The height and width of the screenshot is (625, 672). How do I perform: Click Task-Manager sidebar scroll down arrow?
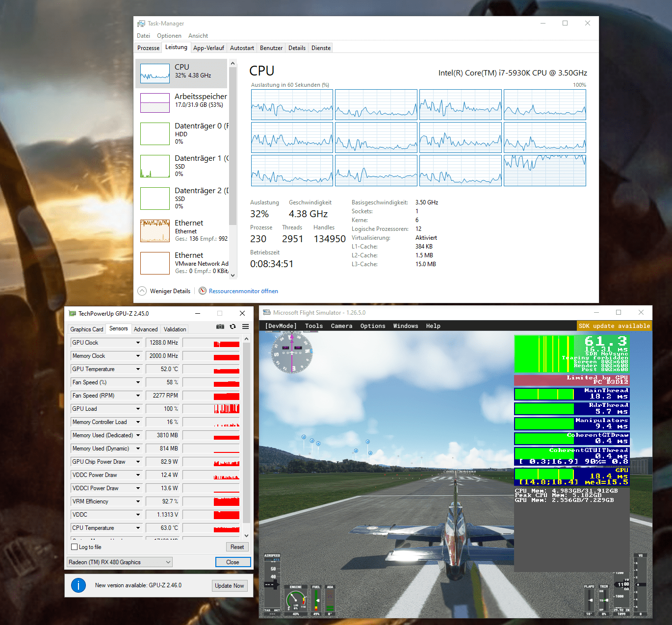point(233,275)
